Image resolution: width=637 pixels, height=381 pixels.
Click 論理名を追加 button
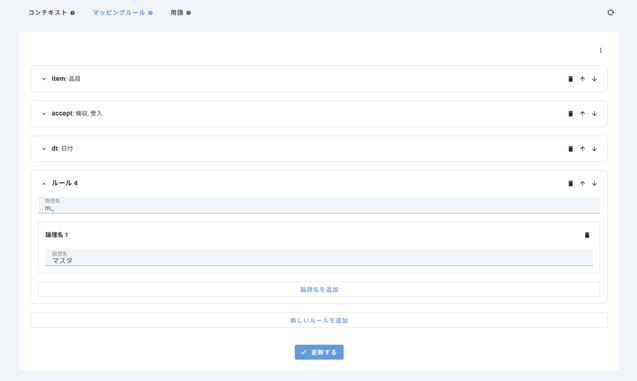pyautogui.click(x=319, y=290)
